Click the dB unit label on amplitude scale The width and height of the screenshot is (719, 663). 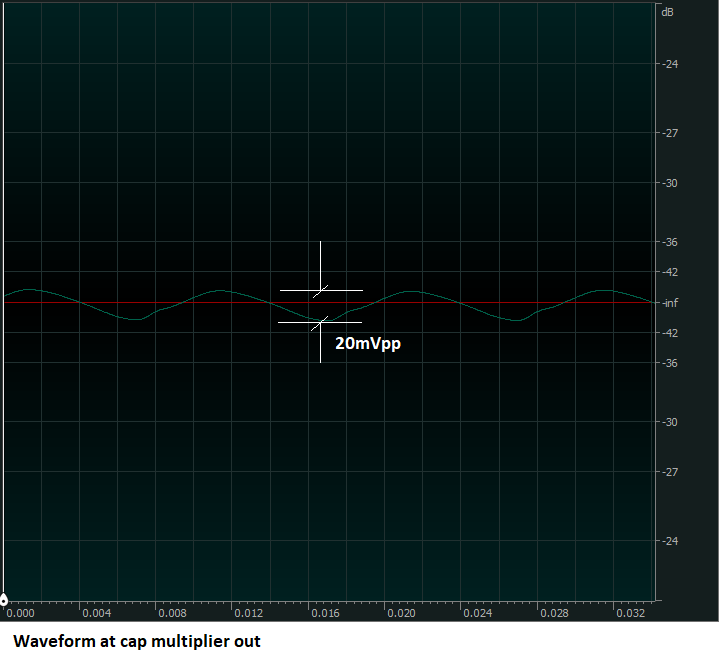pos(668,12)
